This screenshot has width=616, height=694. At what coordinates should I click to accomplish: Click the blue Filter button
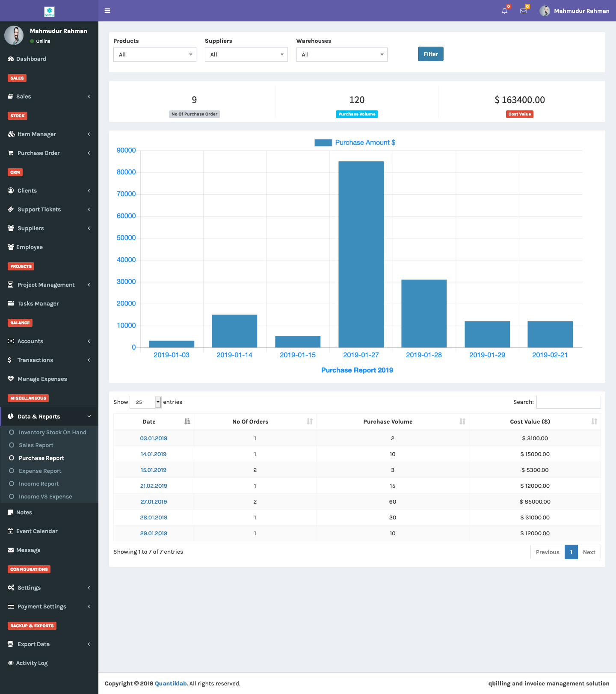[431, 54]
